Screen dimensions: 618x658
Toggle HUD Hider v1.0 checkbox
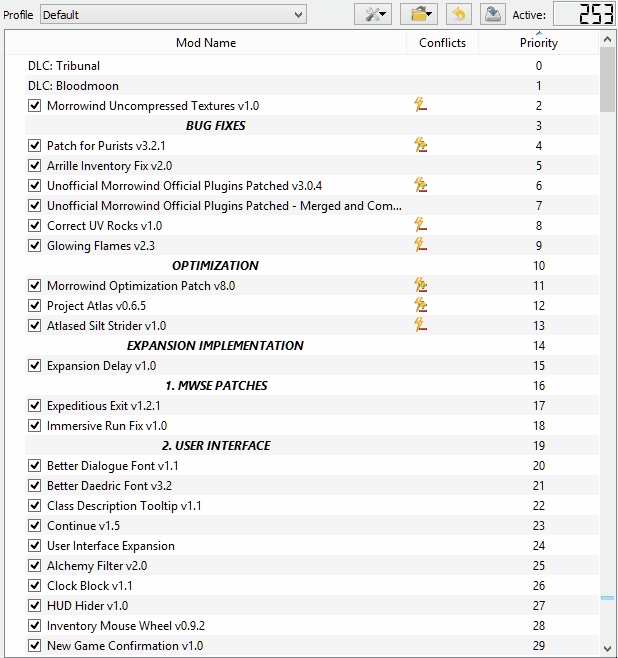34,606
